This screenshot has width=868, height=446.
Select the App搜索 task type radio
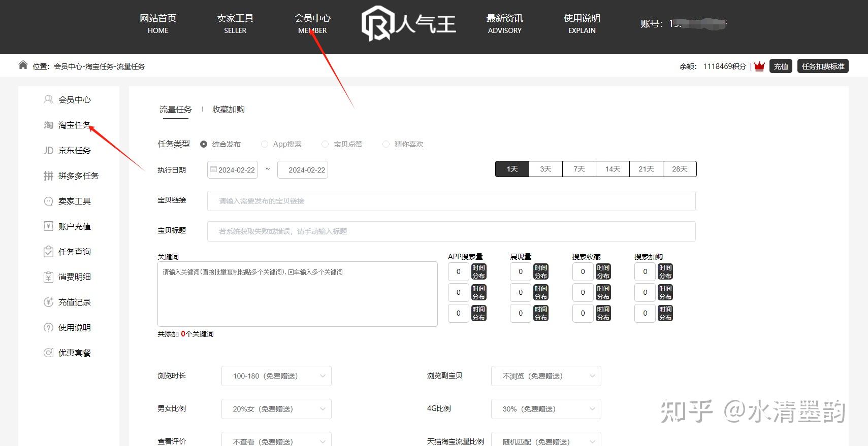(x=265, y=144)
